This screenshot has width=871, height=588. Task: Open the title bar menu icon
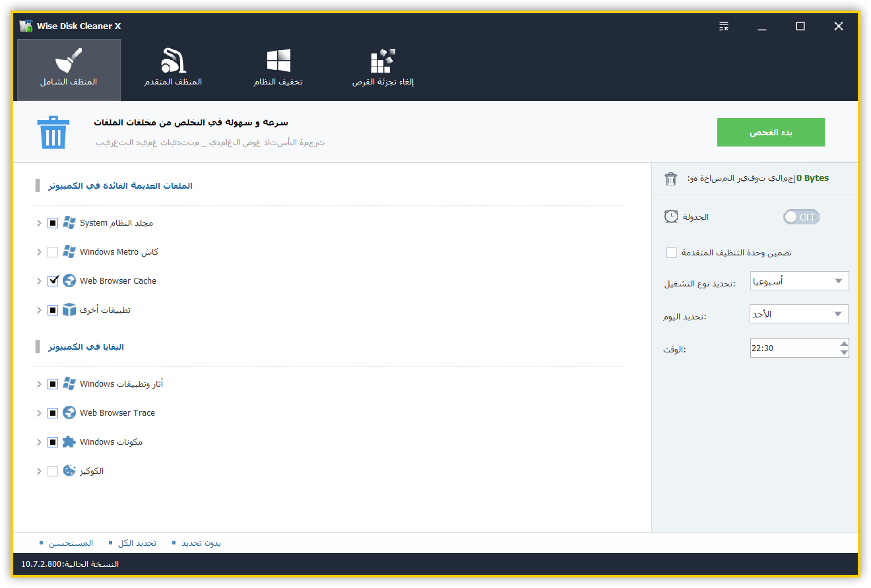click(724, 26)
